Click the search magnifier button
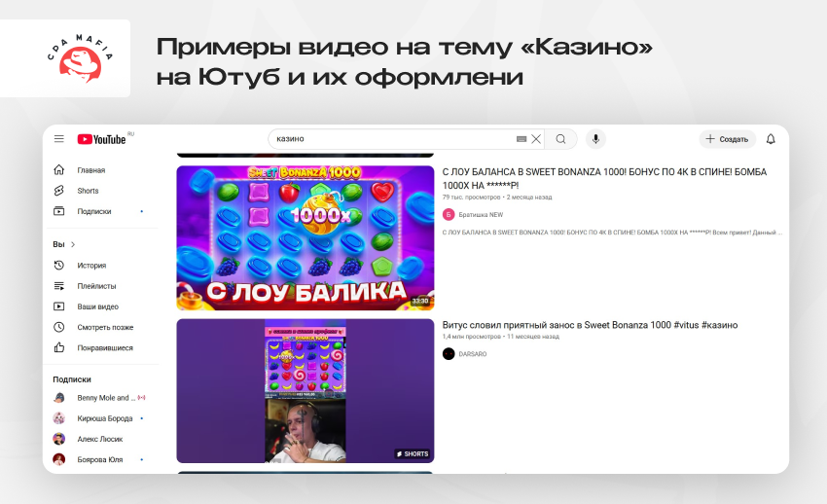This screenshot has height=504, width=827. point(560,139)
